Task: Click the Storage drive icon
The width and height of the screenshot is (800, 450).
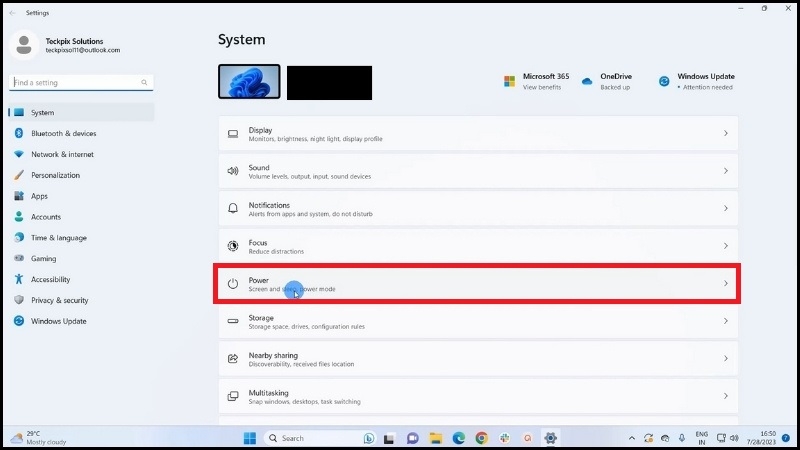Action: [233, 321]
